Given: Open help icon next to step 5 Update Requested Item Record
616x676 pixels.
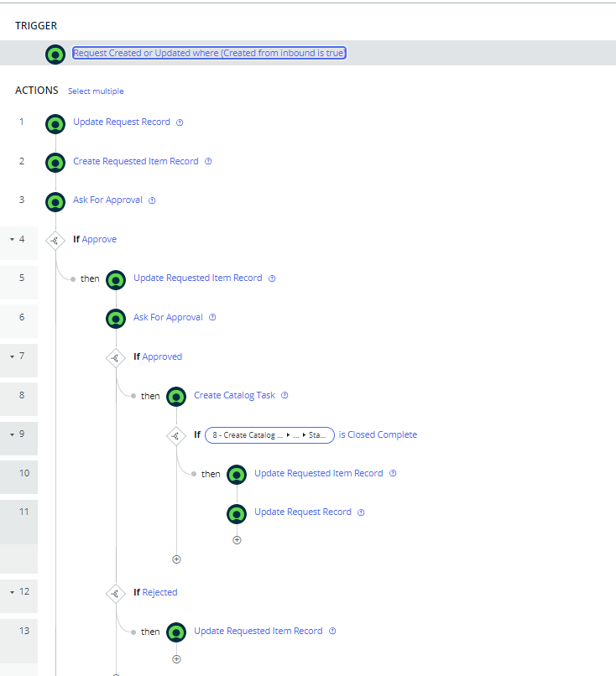Looking at the screenshot, I should click(272, 278).
